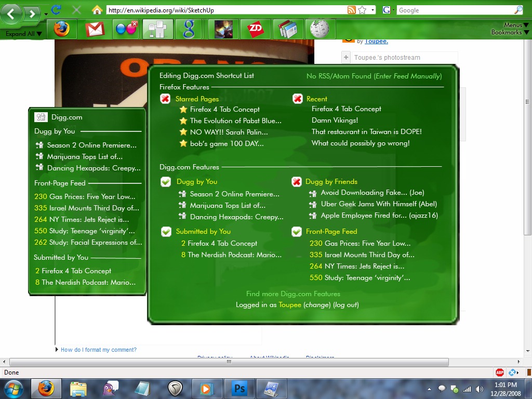The height and width of the screenshot is (399, 532).
Task: Open the Bookmarks dropdown
Action: [x=510, y=32]
